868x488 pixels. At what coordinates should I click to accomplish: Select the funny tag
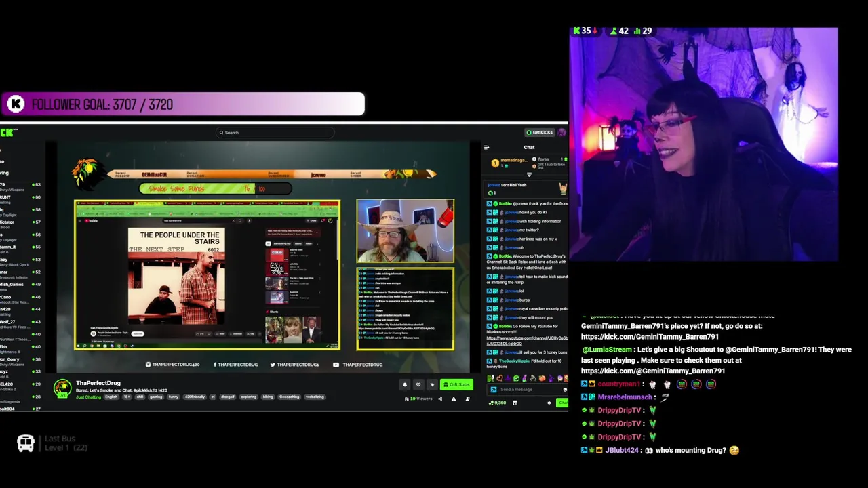point(173,396)
